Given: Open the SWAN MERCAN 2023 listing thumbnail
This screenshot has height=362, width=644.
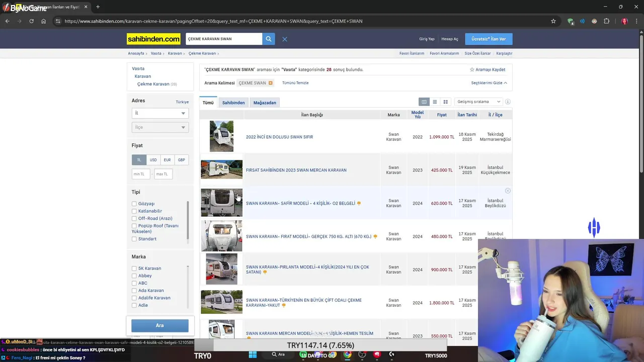Looking at the screenshot, I should (221, 169).
